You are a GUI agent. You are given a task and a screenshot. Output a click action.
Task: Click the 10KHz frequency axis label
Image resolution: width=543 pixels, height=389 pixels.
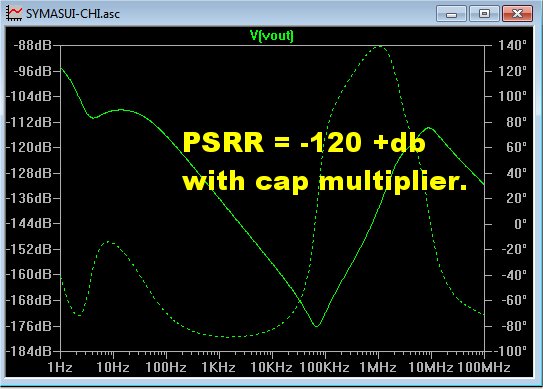pyautogui.click(x=272, y=368)
